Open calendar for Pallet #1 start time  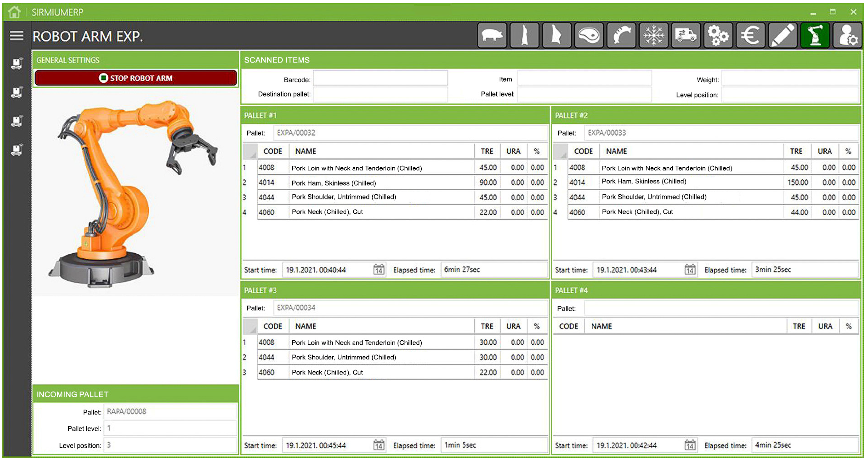click(x=379, y=270)
